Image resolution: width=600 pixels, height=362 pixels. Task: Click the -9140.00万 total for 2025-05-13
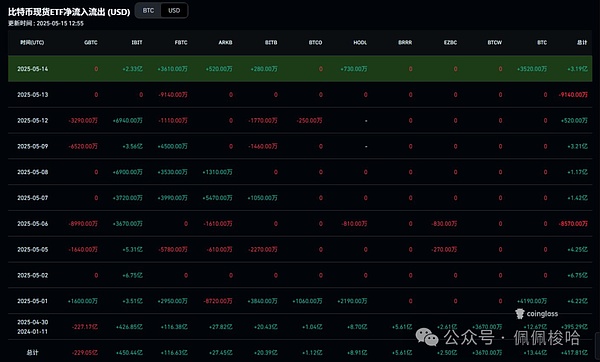573,95
